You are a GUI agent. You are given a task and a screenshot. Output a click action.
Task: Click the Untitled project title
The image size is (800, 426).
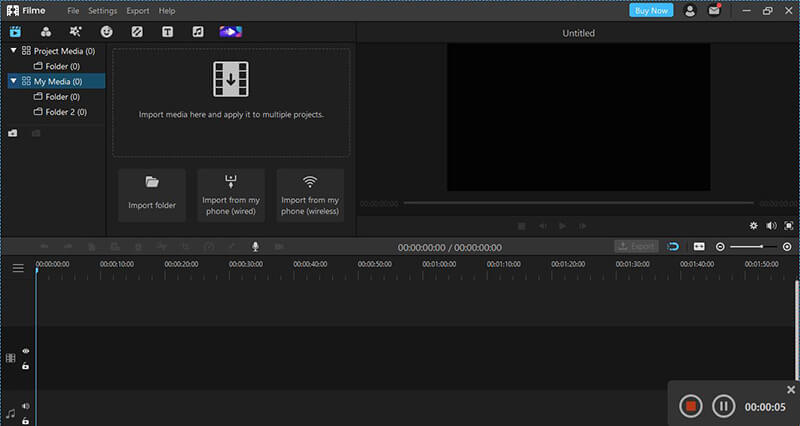(x=578, y=33)
